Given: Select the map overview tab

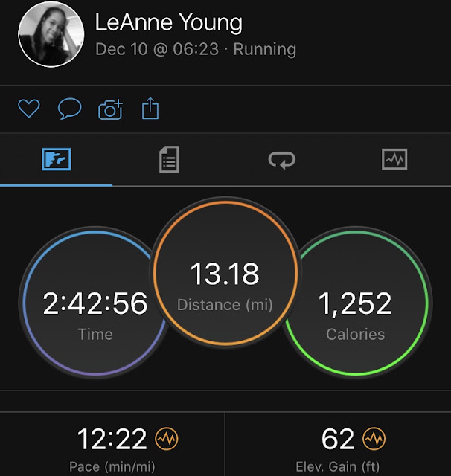Looking at the screenshot, I should 57,159.
